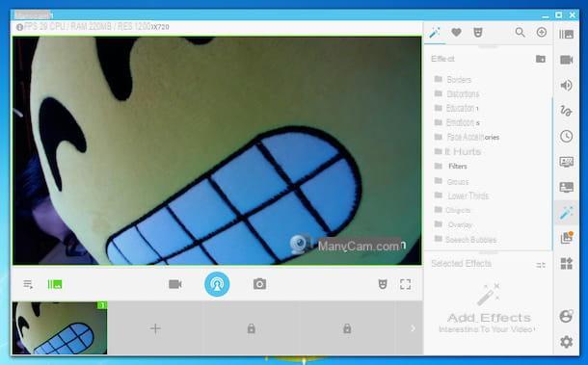Click the search magnifier icon in effects panel
This screenshot has width=588, height=365.
tap(520, 33)
